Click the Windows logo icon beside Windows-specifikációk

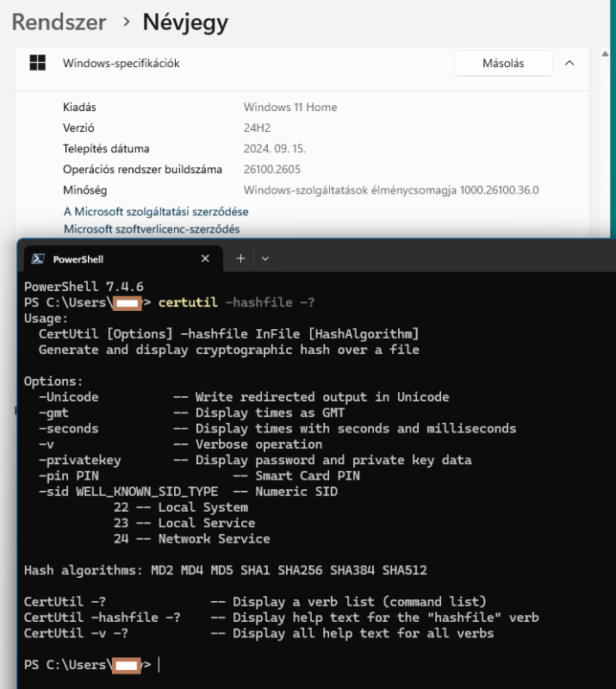tap(38, 62)
